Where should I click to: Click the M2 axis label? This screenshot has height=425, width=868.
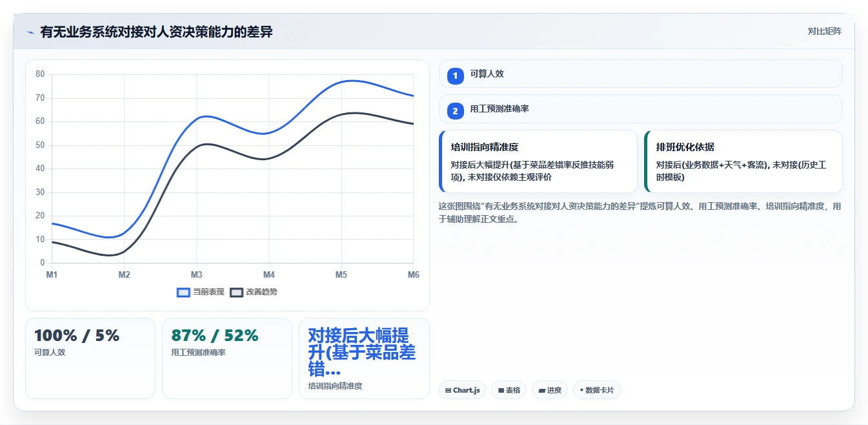[124, 275]
